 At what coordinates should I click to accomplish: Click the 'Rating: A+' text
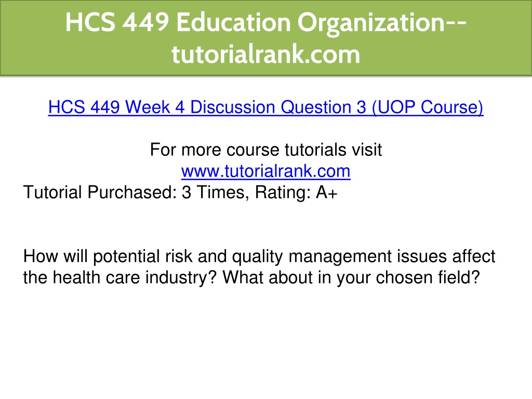tap(296, 192)
